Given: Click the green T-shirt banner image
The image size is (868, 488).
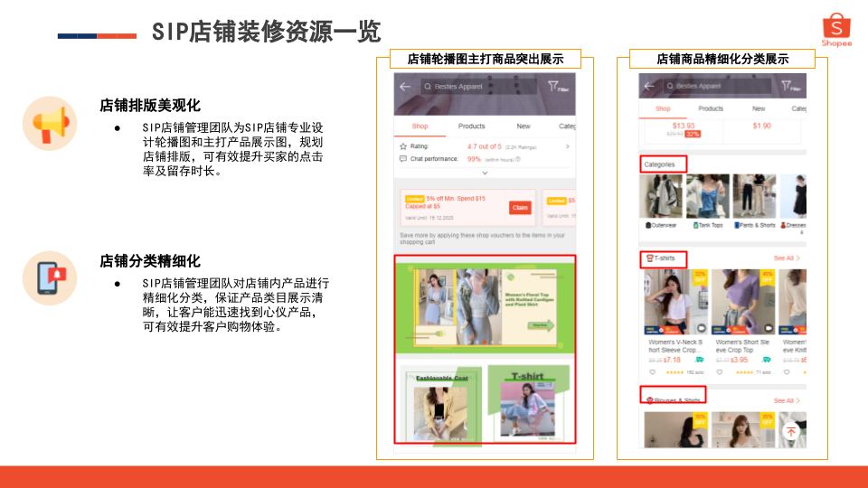Looking at the screenshot, I should point(528,402).
